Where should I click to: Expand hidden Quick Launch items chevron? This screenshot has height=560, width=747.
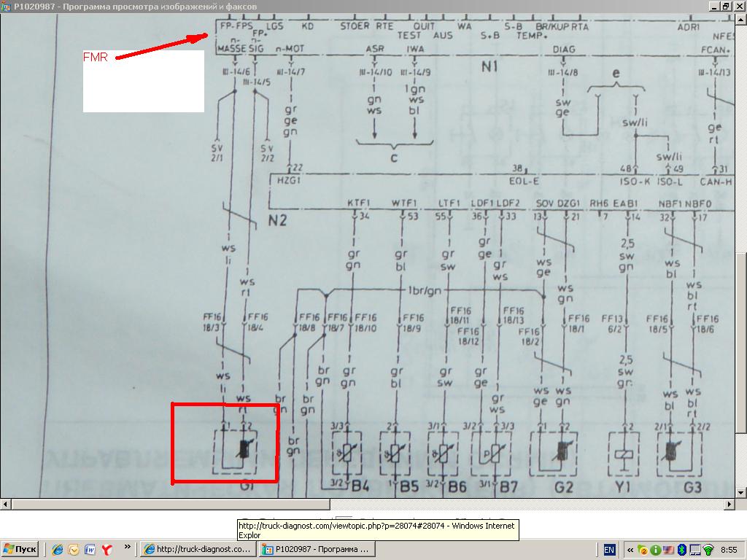pos(127,547)
